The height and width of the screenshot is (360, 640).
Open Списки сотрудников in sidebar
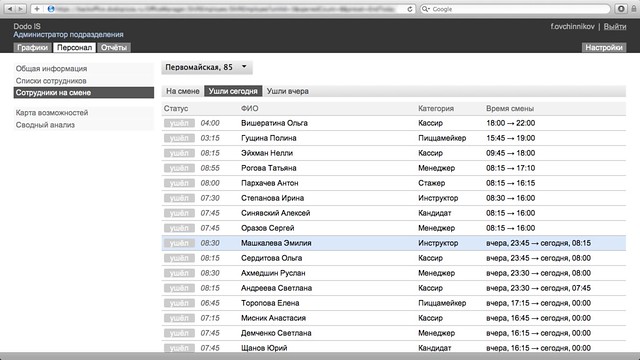point(51,81)
